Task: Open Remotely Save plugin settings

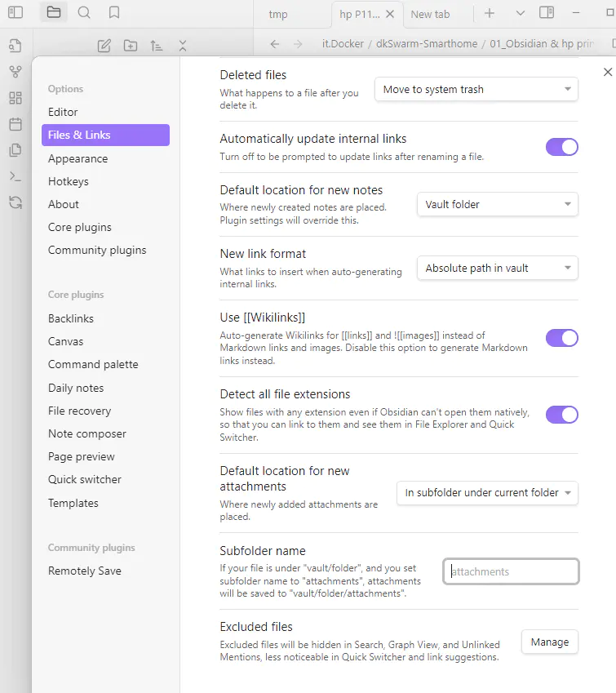Action: tap(85, 571)
